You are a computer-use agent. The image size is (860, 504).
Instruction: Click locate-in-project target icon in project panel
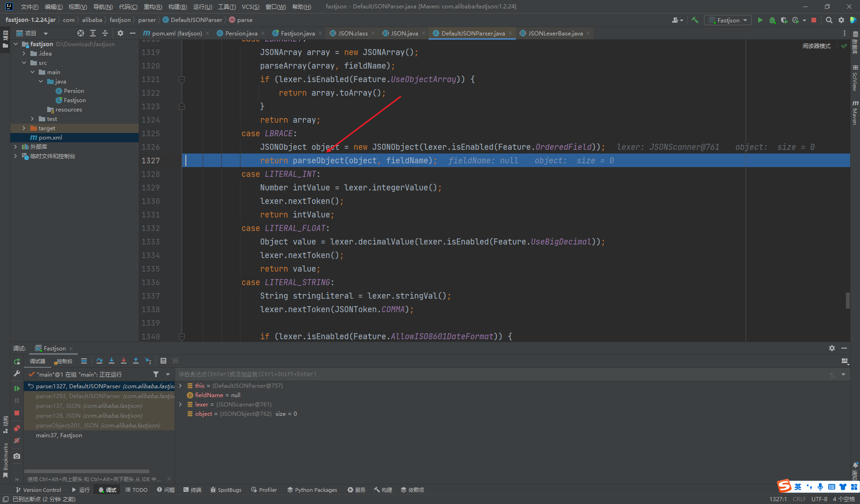coord(81,33)
